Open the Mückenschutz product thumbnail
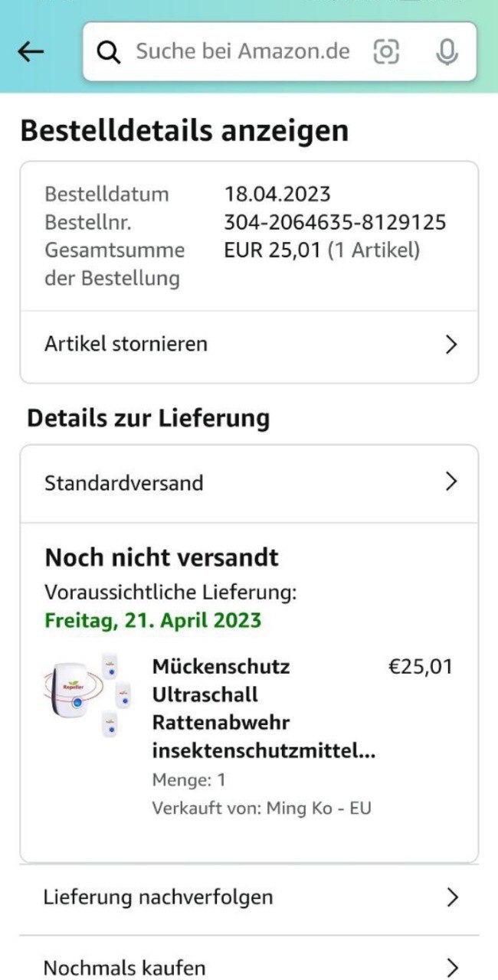 click(87, 694)
